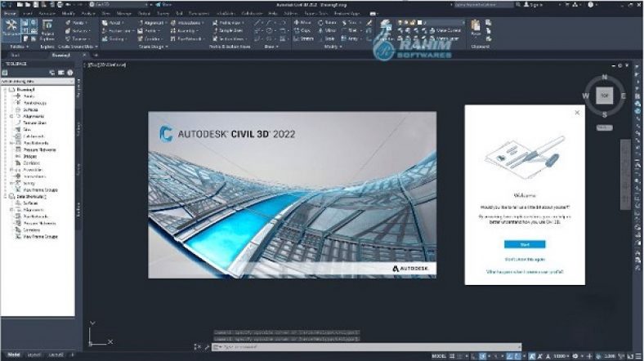
Task: Select the Array tool in Modify
Action: pos(350,39)
